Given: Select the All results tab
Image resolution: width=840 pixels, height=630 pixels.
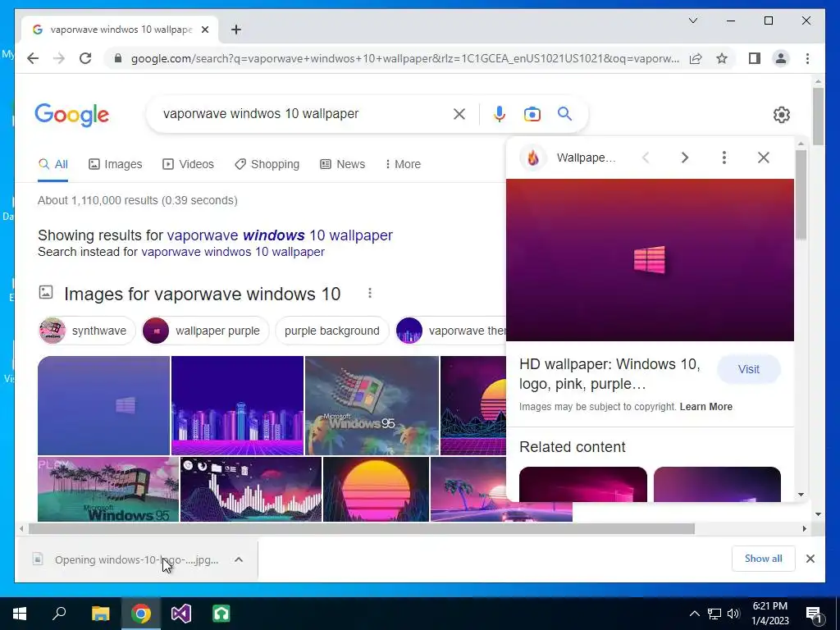Looking at the screenshot, I should coord(53,164).
